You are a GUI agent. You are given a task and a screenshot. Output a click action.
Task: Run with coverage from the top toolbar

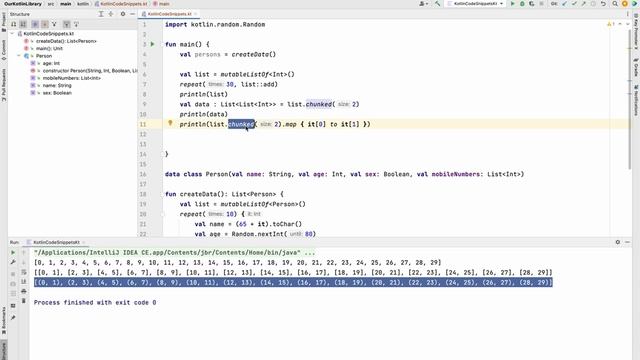[531, 4]
